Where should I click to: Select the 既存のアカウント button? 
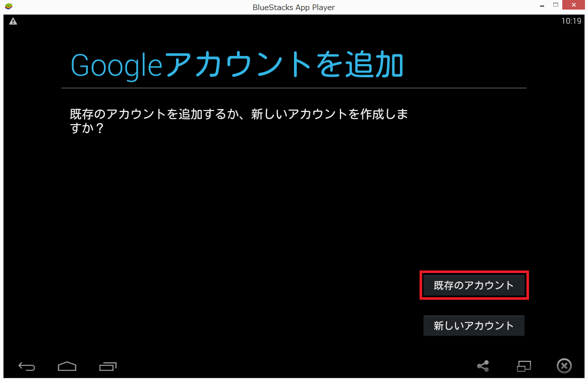[x=474, y=285]
